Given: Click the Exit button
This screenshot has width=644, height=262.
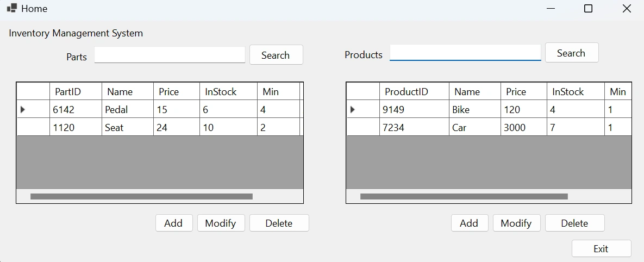Looking at the screenshot, I should [601, 248].
